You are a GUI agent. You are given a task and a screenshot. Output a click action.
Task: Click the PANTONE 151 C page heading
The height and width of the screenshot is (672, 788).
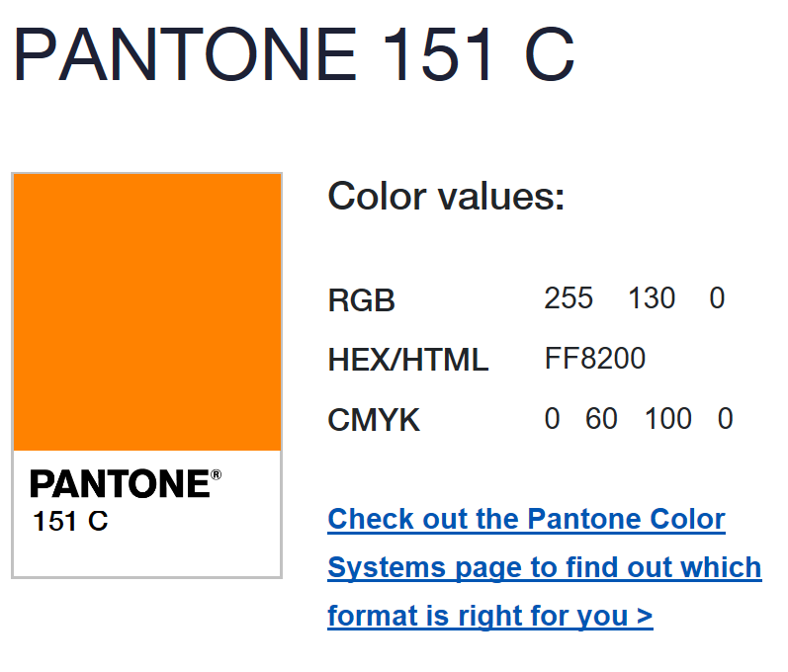pyautogui.click(x=294, y=54)
